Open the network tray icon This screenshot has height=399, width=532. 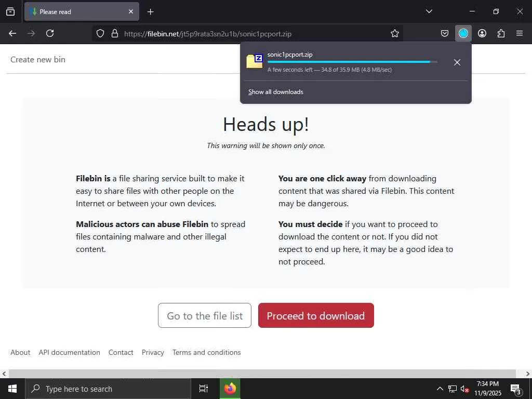tap(453, 389)
